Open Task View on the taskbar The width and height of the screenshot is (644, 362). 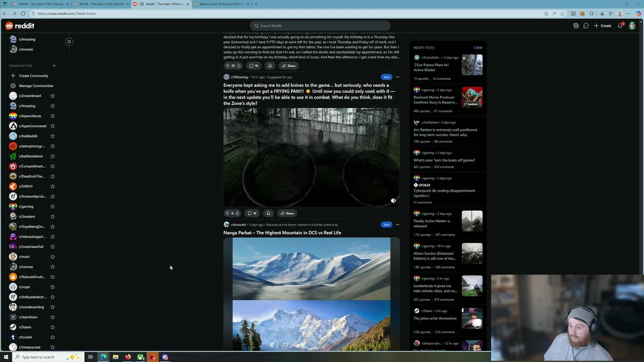click(90, 357)
